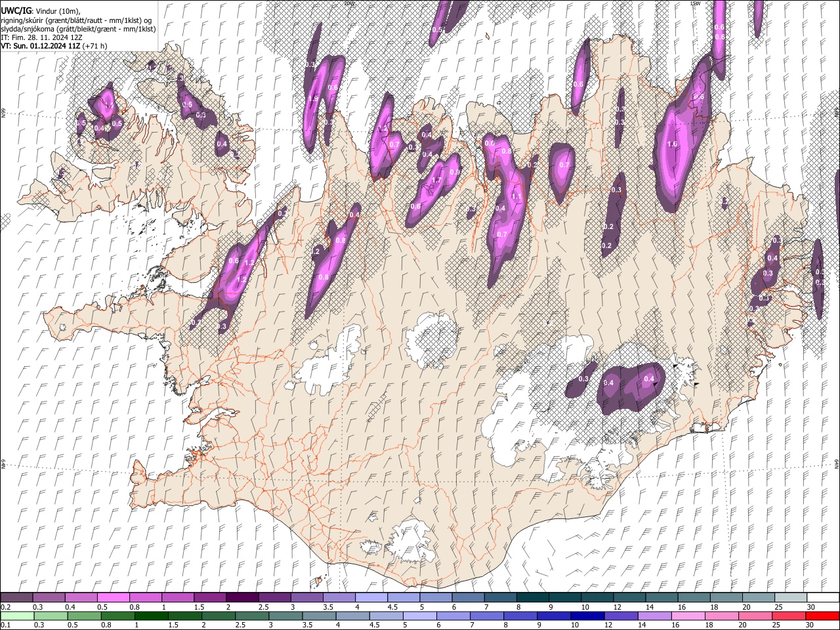Click the pale lavender 4–4.5 swatch, upper legend row
840x630 pixels.
[371, 598]
